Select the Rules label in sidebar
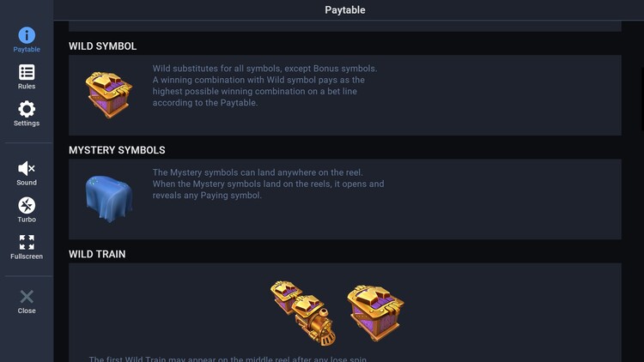Screen dimensions: 644x362 pos(27,87)
